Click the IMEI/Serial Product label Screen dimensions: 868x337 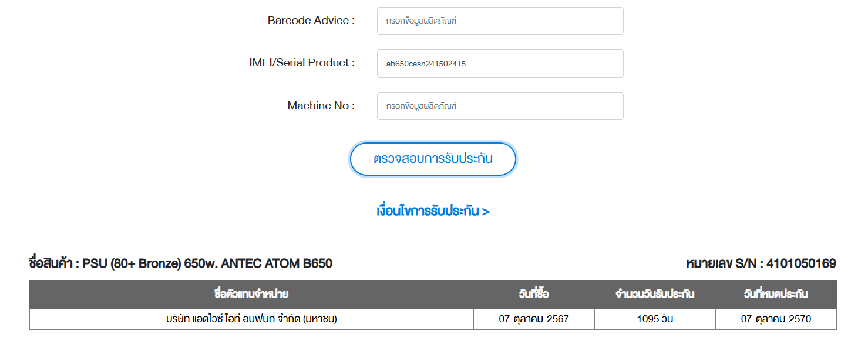pos(302,63)
